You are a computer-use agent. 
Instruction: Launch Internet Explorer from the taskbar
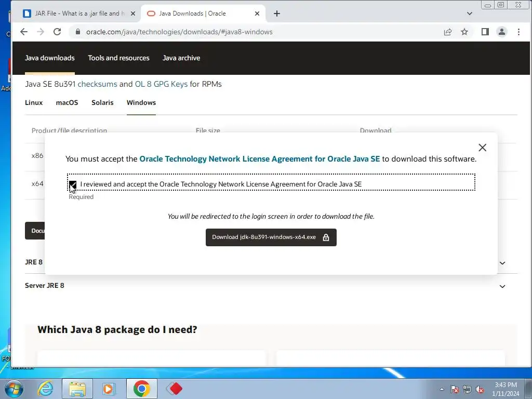pyautogui.click(x=45, y=389)
